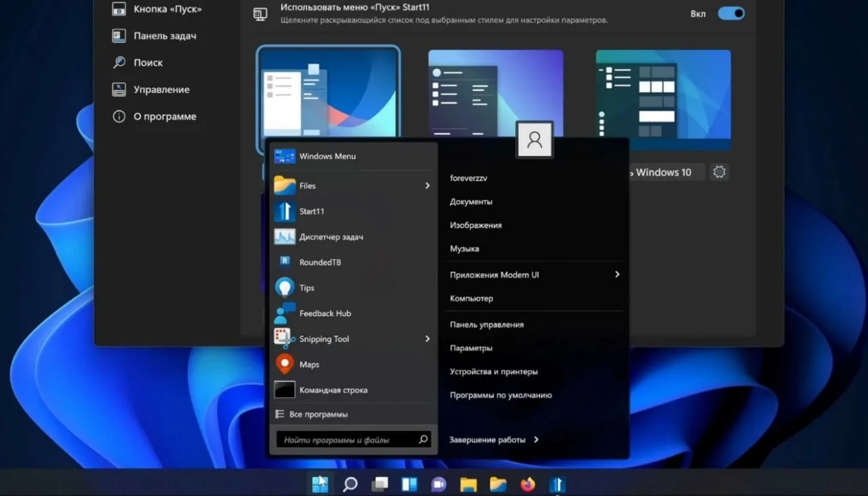Select Поиск sidebar item

[138, 62]
